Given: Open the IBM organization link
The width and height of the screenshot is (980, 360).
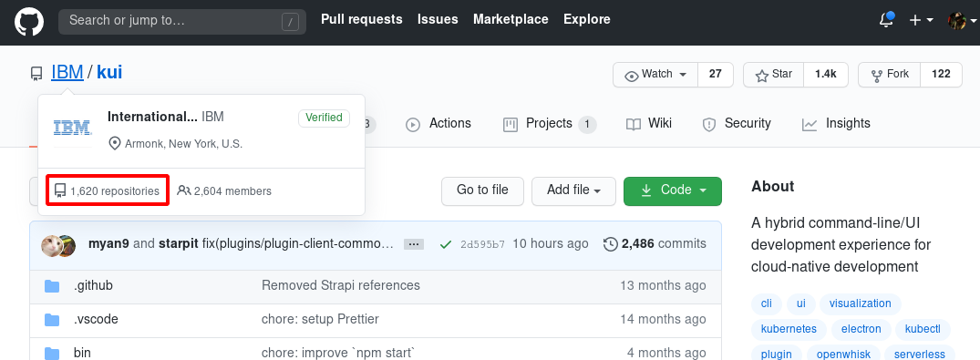Looking at the screenshot, I should click(x=67, y=73).
